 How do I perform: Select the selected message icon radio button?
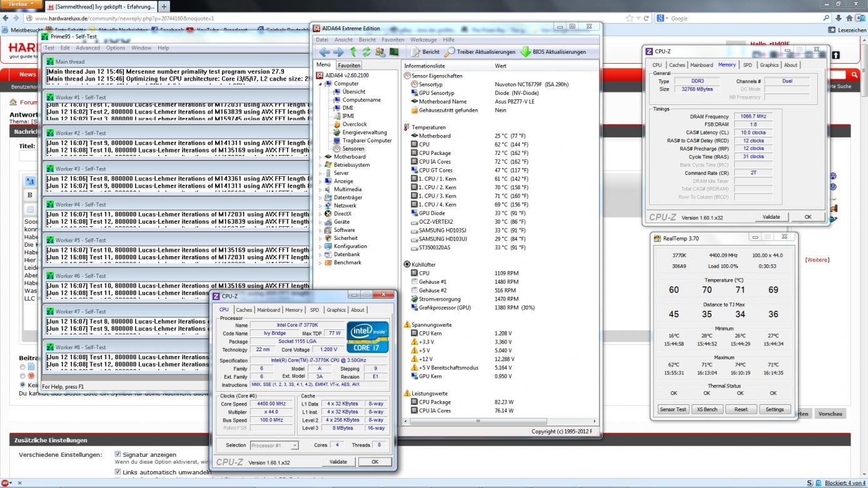23,385
